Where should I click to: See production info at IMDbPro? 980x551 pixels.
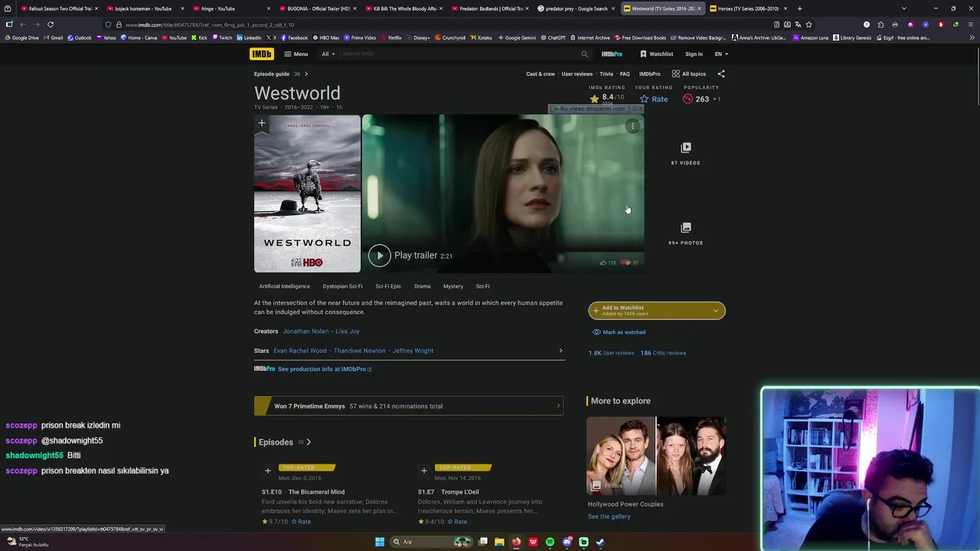pyautogui.click(x=325, y=369)
